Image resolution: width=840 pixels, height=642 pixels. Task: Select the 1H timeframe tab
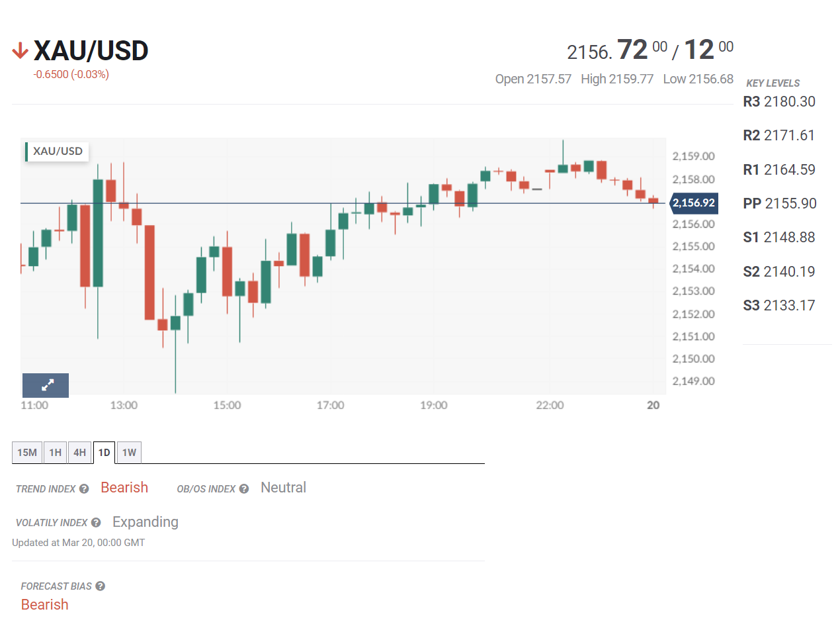pos(56,453)
